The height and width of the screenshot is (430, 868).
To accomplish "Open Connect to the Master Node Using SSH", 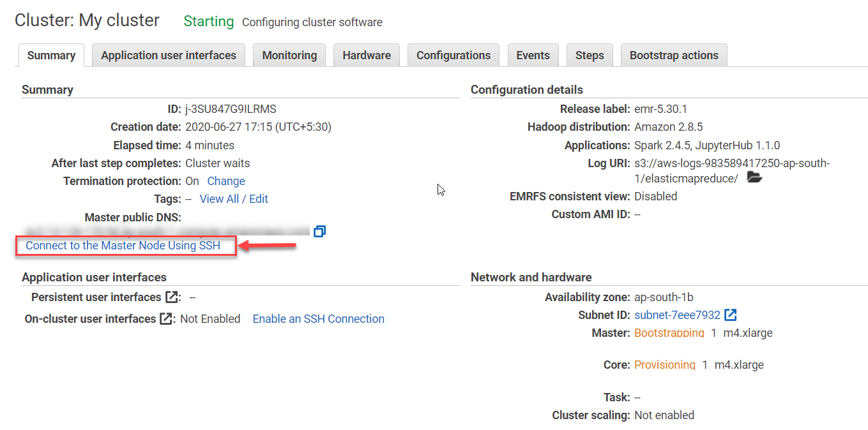I will coord(123,246).
